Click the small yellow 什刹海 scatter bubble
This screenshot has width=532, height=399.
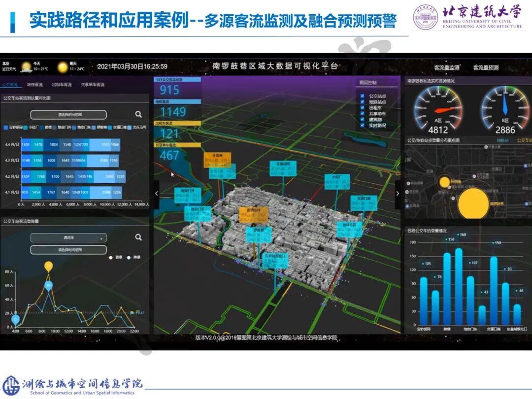pyautogui.click(x=444, y=182)
